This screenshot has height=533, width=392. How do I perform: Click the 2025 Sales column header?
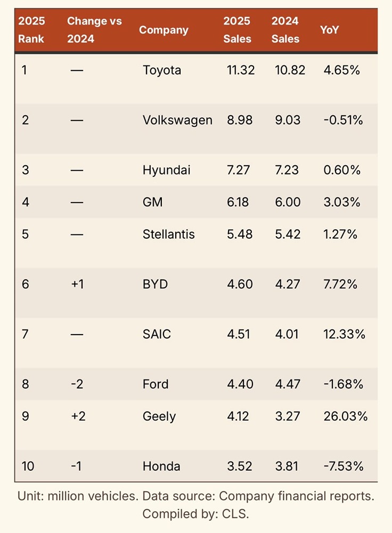coord(237,30)
